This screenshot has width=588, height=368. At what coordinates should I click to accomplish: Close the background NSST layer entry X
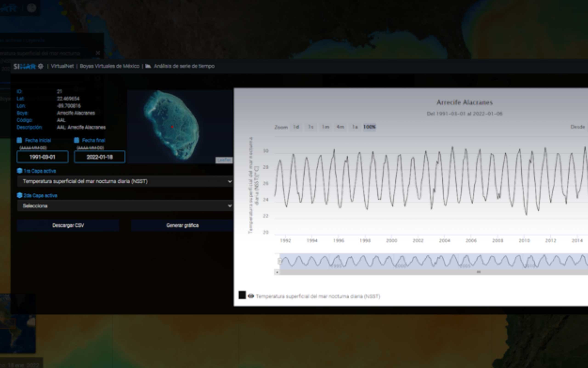pyautogui.click(x=98, y=53)
